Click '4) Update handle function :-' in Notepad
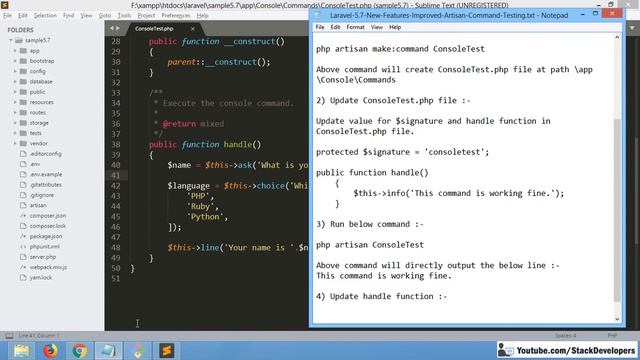 pyautogui.click(x=382, y=296)
